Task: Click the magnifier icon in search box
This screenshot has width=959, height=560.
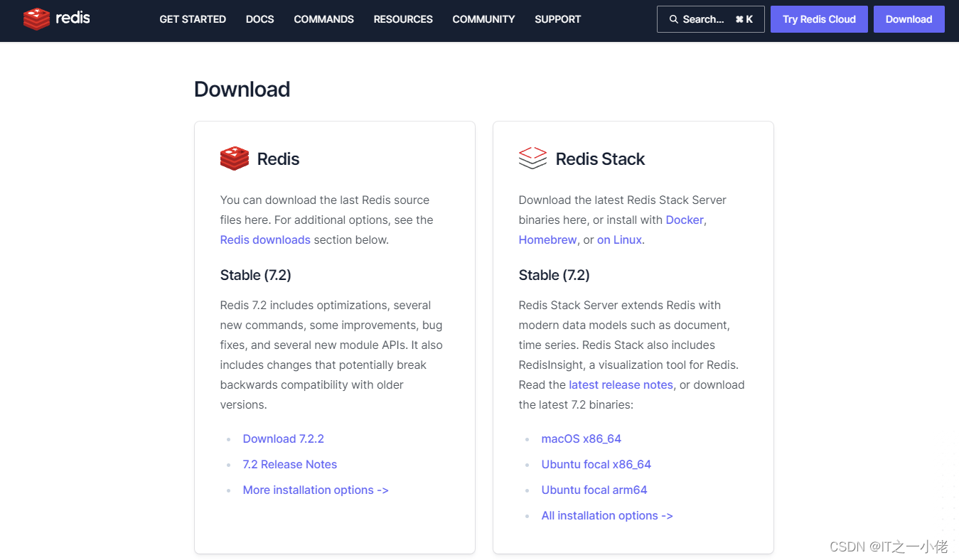Action: 673,19
